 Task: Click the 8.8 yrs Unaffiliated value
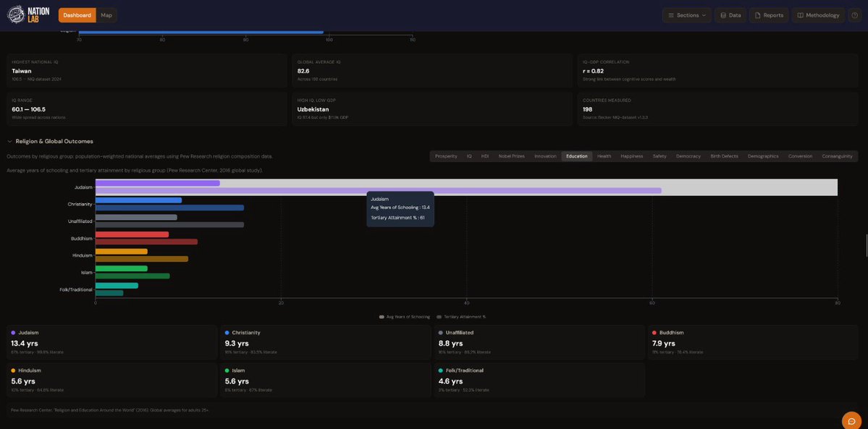(x=450, y=343)
